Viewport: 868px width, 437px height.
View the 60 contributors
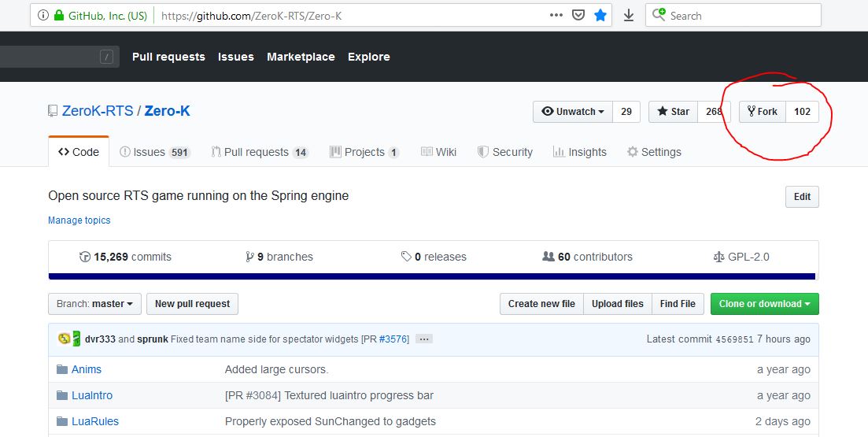587,257
